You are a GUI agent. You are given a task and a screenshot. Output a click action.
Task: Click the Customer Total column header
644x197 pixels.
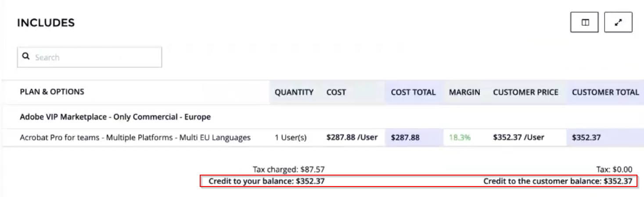[x=605, y=93]
